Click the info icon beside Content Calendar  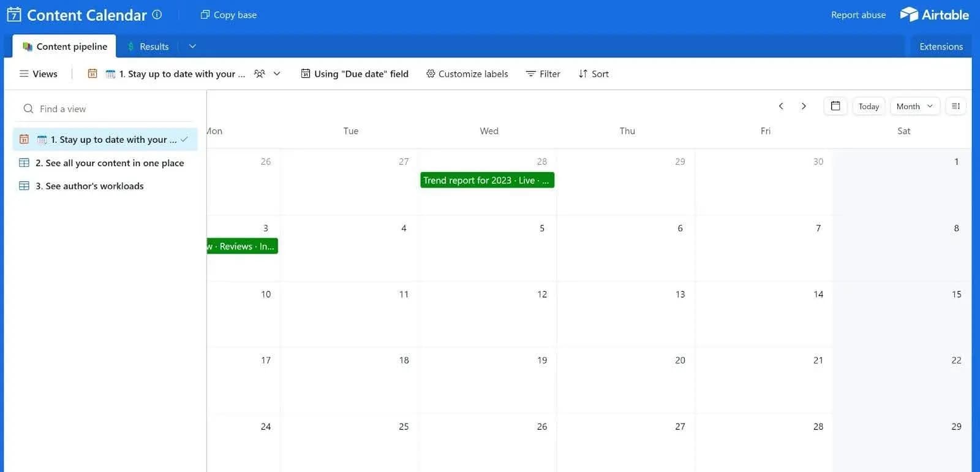[157, 15]
